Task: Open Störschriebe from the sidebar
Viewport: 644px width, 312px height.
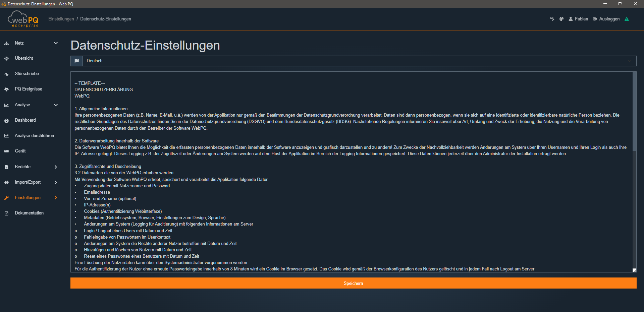Action: (x=27, y=74)
